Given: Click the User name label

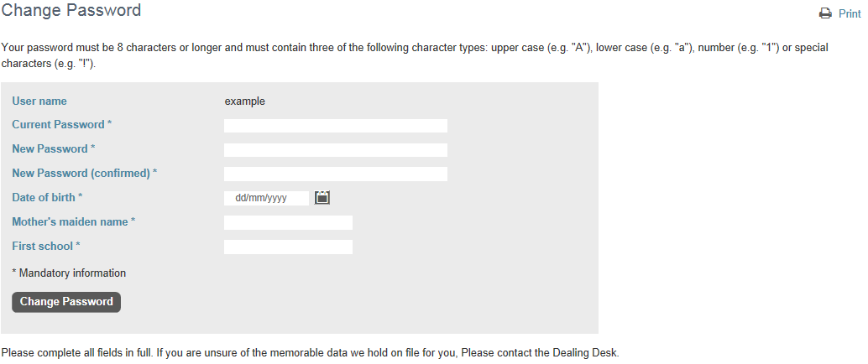Looking at the screenshot, I should 39,101.
